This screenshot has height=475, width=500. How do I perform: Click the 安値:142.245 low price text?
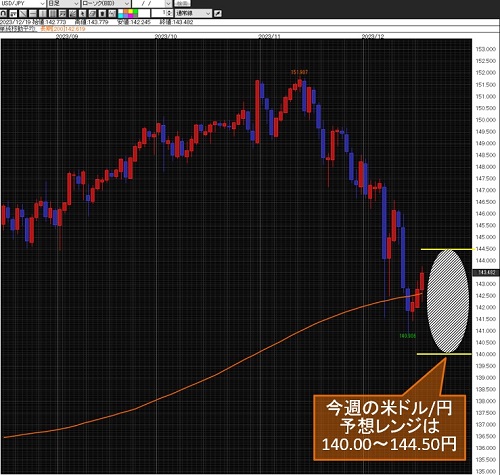coord(134,22)
